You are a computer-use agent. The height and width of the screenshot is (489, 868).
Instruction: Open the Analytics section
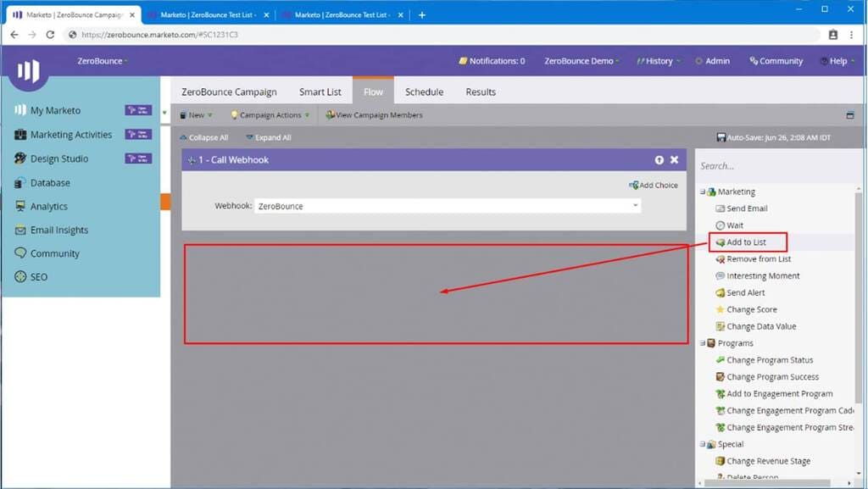click(48, 206)
